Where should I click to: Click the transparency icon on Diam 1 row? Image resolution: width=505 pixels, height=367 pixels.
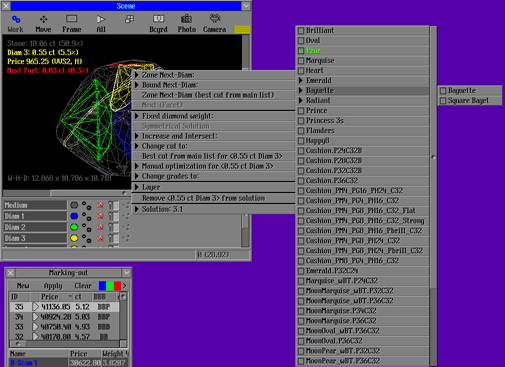point(113,216)
